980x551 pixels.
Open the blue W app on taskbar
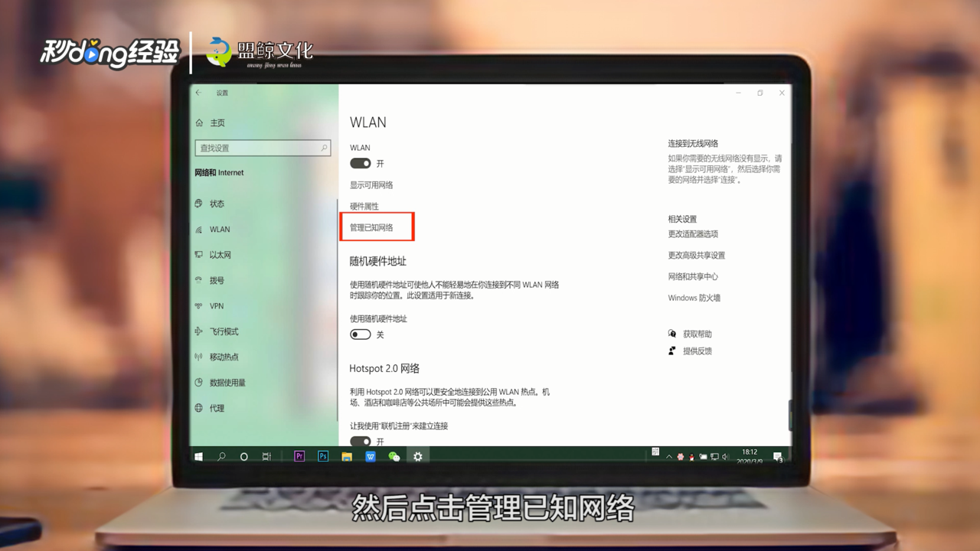[371, 456]
